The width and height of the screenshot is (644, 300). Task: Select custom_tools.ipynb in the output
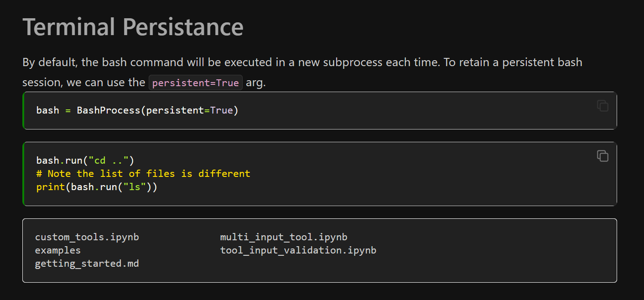click(87, 237)
